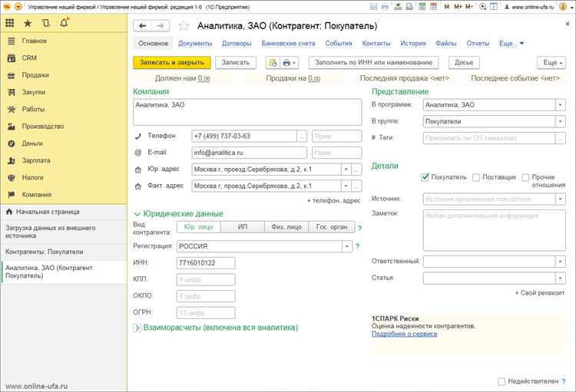Click ellipsis button of the phone field
This screenshot has width=576, height=392.
click(301, 137)
